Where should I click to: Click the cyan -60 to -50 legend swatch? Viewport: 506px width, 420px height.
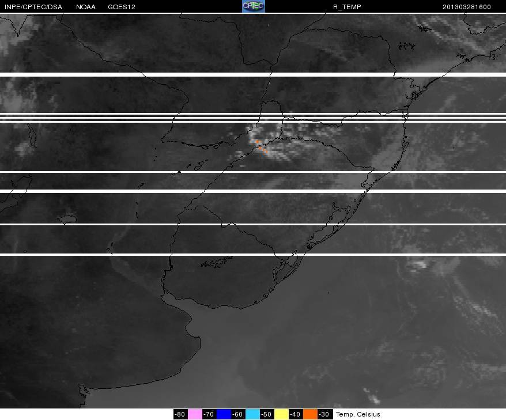pyautogui.click(x=252, y=414)
